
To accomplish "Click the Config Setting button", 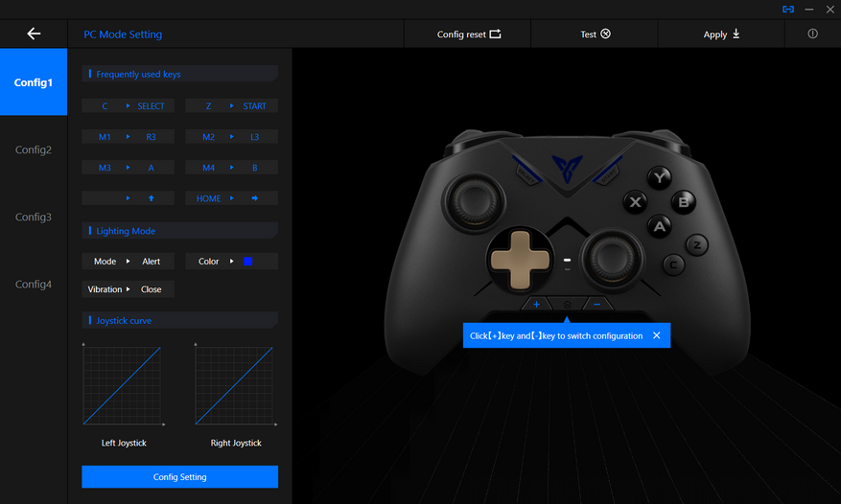I will pos(179,476).
